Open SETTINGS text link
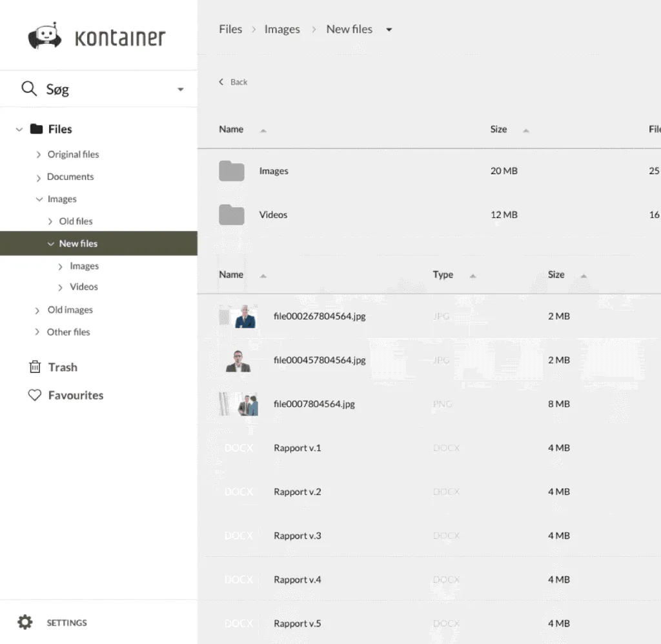661x644 pixels. pyautogui.click(x=66, y=623)
